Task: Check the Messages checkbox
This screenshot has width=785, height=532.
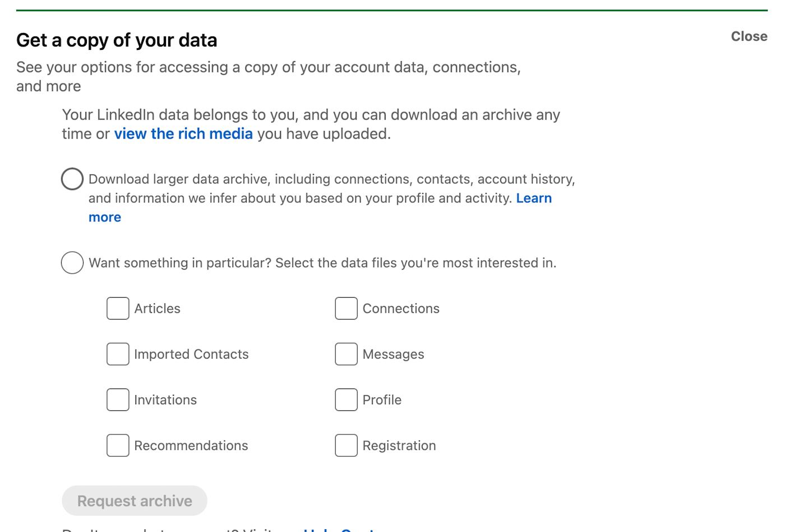Action: (x=346, y=354)
